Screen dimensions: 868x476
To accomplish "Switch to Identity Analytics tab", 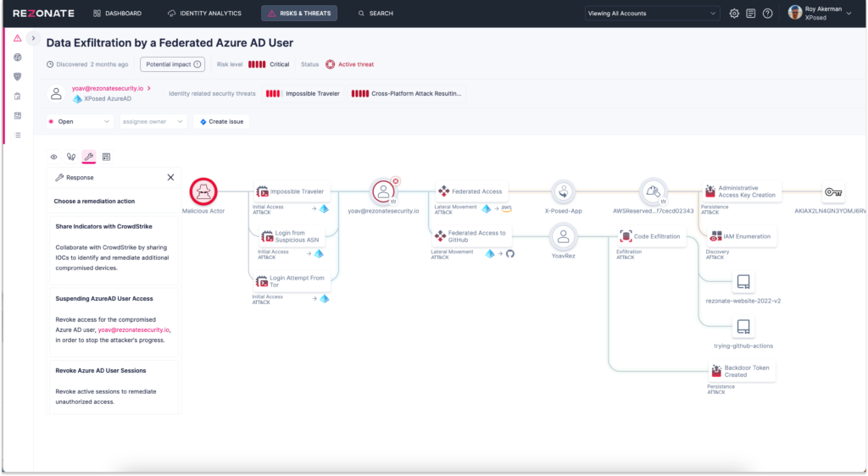I will [205, 14].
